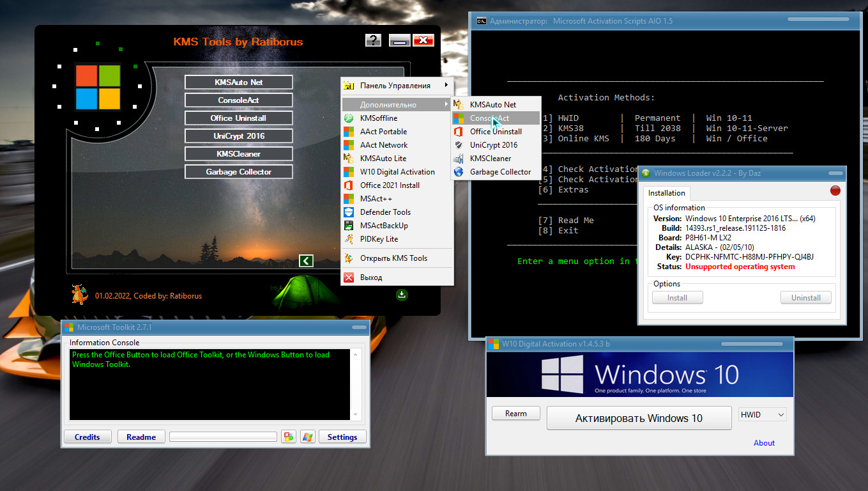Click Активировать Windows 10 button

pyautogui.click(x=639, y=418)
